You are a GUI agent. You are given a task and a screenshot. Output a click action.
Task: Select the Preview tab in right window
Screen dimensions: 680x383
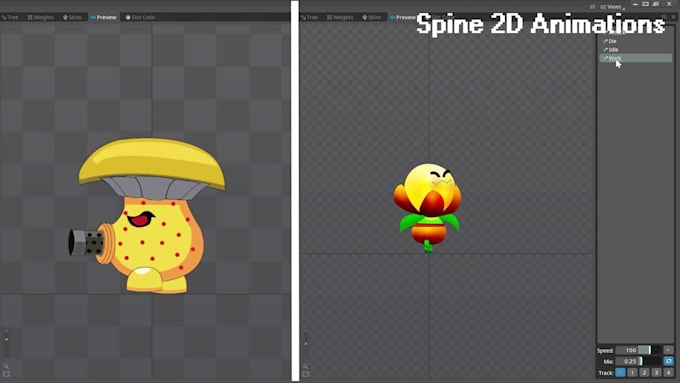402,17
